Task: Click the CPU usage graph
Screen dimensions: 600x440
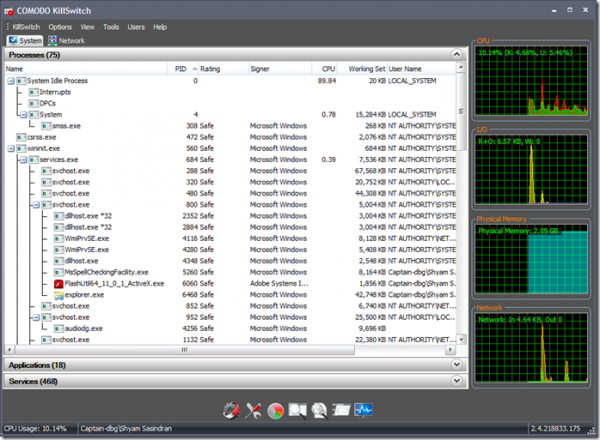Action: coord(531,81)
